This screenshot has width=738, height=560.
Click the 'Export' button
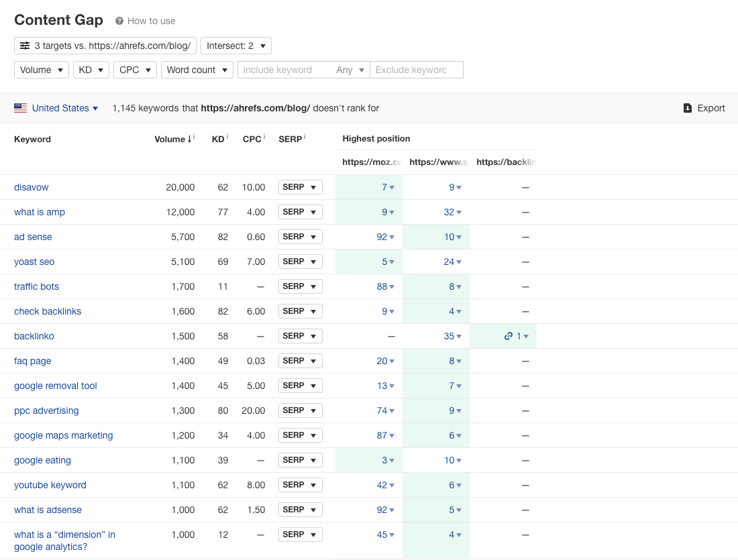710,108
